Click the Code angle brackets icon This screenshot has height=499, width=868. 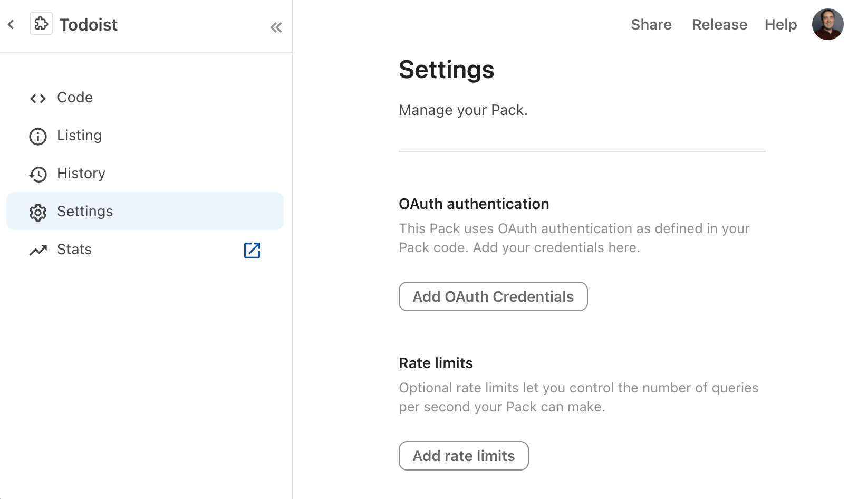point(38,98)
